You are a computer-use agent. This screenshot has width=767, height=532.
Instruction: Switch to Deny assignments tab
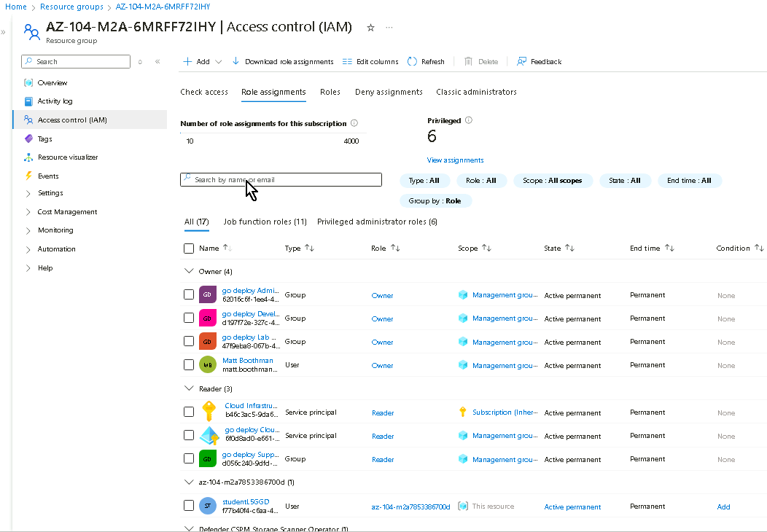click(x=389, y=92)
